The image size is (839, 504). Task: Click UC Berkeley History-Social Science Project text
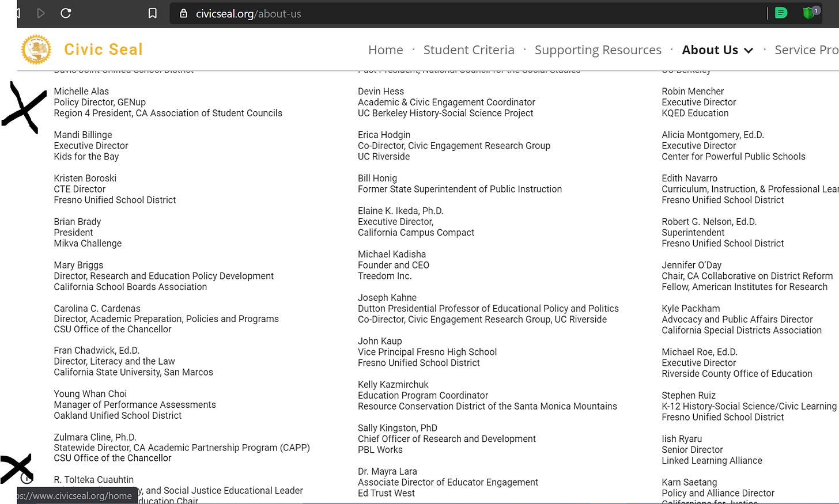click(445, 113)
